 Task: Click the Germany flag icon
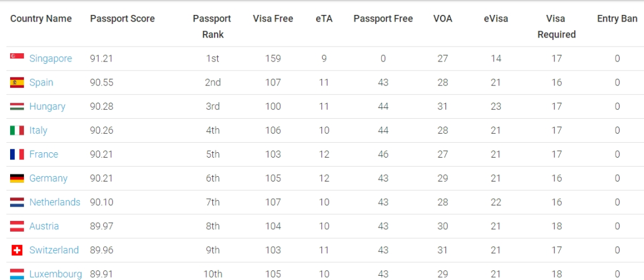click(17, 178)
